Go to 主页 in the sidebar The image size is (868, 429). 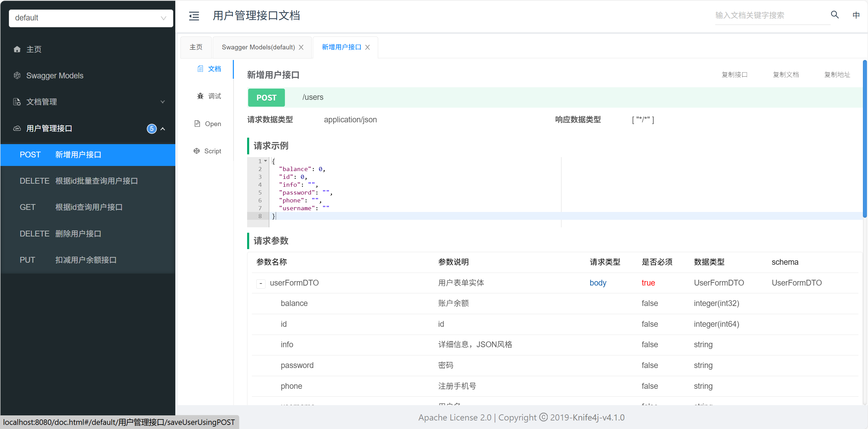coord(34,49)
